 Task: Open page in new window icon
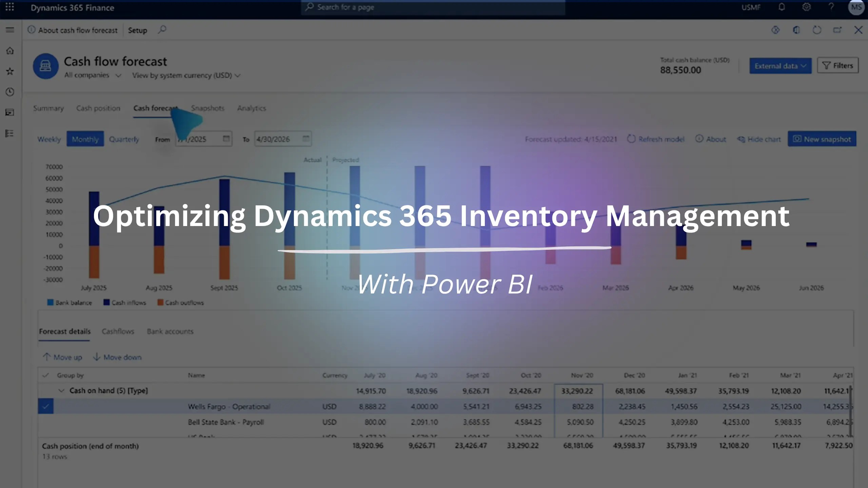(837, 30)
